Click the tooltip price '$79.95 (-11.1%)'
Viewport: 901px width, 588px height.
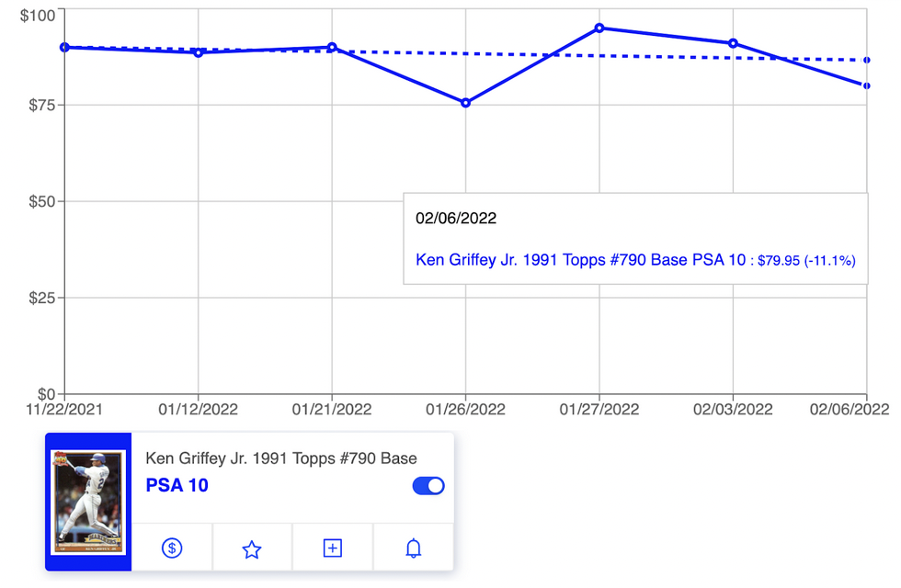coord(807,261)
